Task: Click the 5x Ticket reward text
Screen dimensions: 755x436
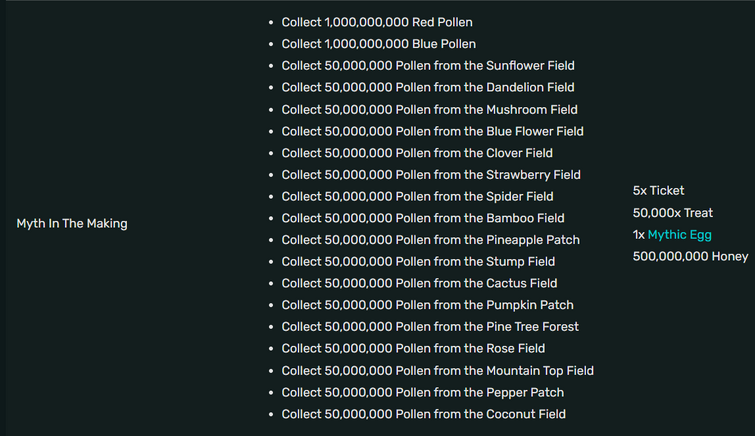Action: (x=658, y=190)
